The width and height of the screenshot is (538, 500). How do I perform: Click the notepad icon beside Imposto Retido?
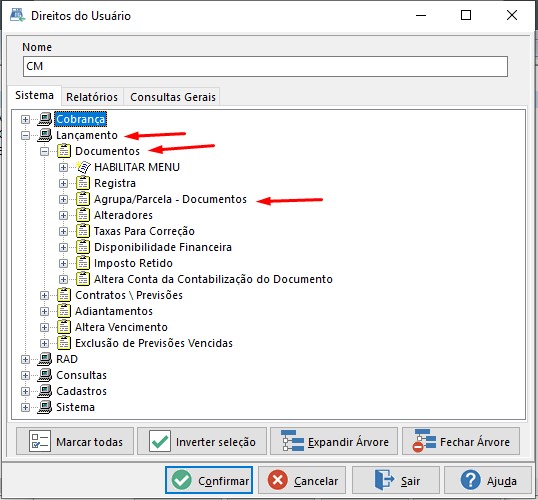(83, 263)
